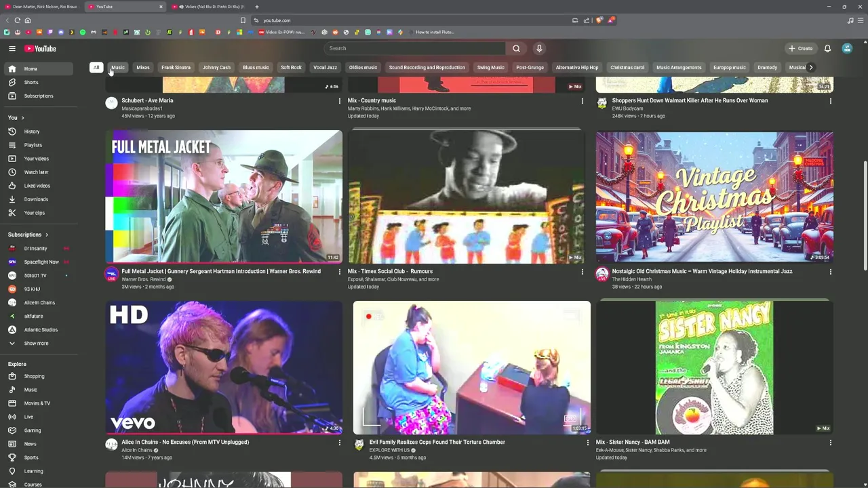The height and width of the screenshot is (488, 868).
Task: Go to Subscriptions in the sidebar
Action: tap(37, 96)
